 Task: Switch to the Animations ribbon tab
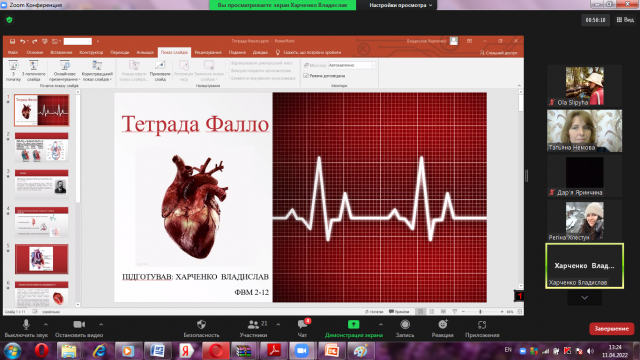[x=145, y=53]
